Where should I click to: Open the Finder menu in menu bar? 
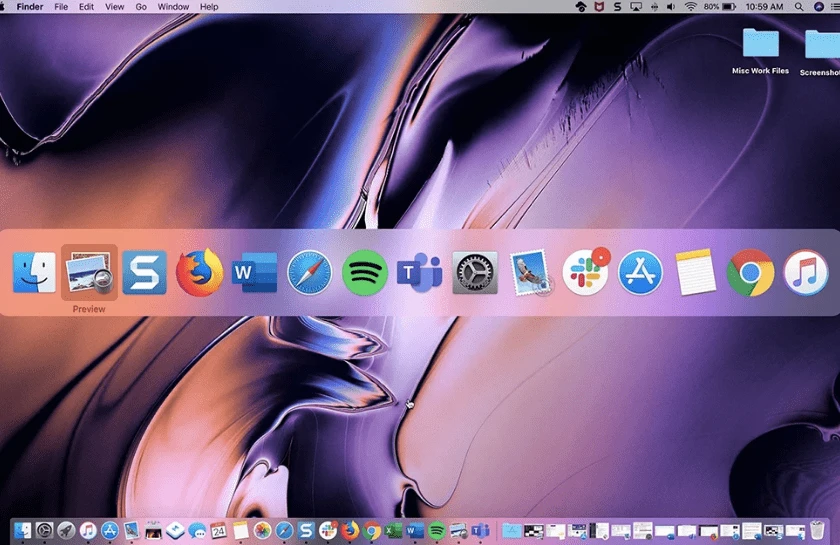point(30,7)
